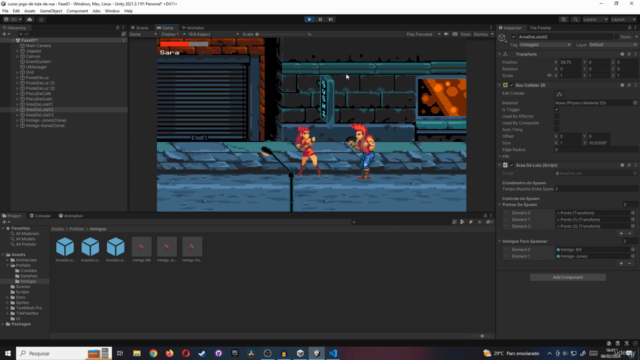The width and height of the screenshot is (640, 360).
Task: Click the Edit Collider icon button
Action: (x=559, y=94)
